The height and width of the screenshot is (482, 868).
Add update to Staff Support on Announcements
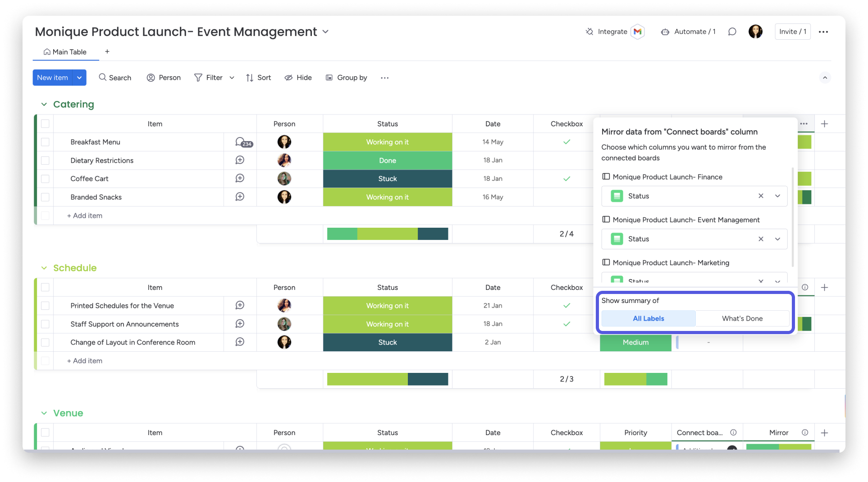click(240, 324)
